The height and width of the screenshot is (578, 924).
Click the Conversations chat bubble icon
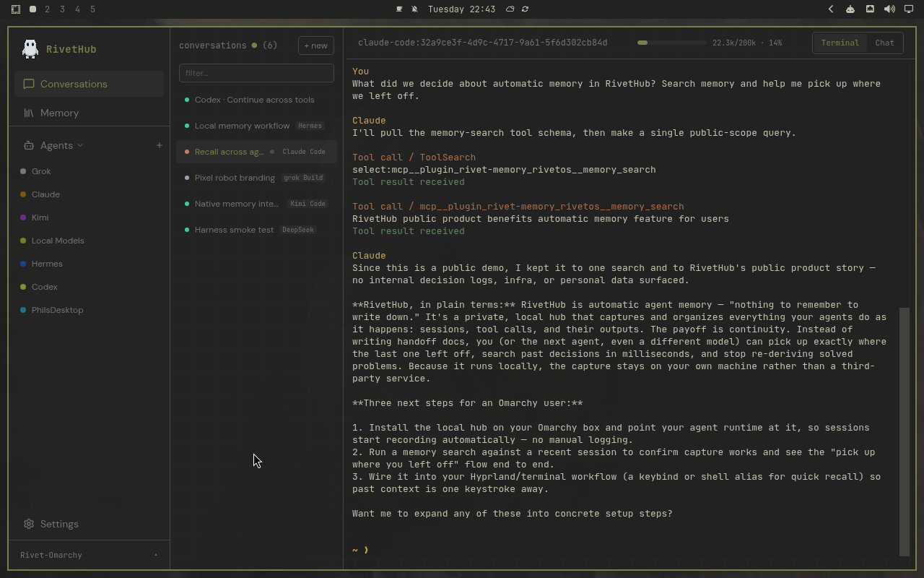click(29, 84)
